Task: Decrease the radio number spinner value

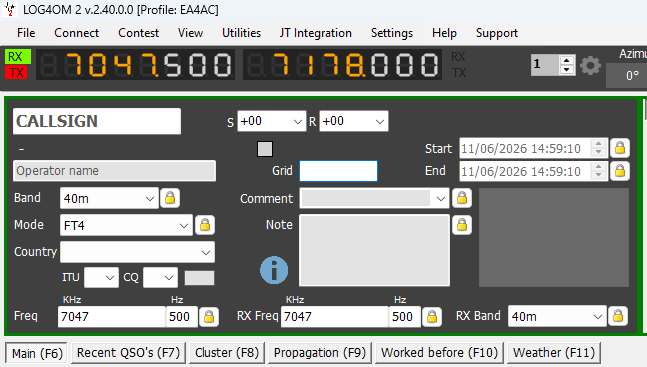Action: (x=567, y=70)
